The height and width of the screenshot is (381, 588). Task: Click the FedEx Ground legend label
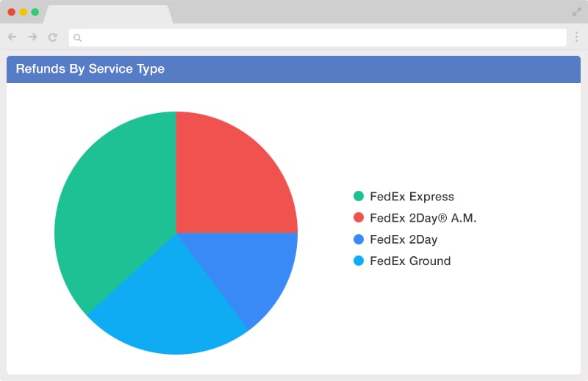point(410,261)
